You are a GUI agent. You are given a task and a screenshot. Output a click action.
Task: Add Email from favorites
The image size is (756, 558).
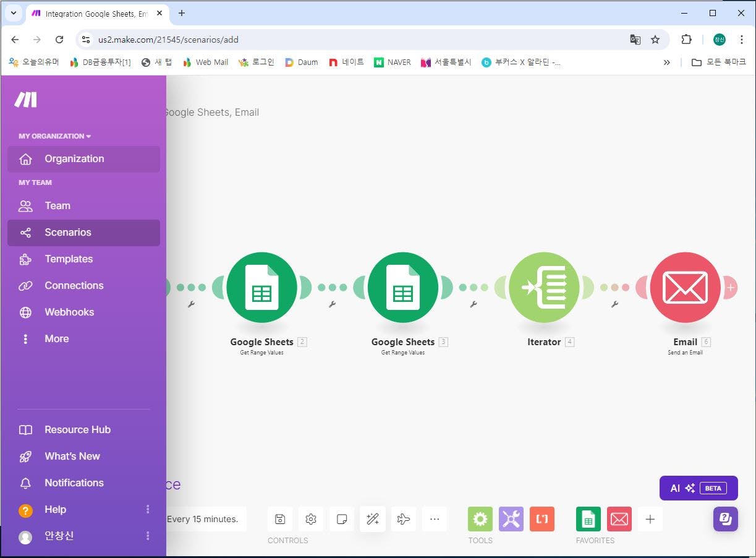(x=619, y=519)
